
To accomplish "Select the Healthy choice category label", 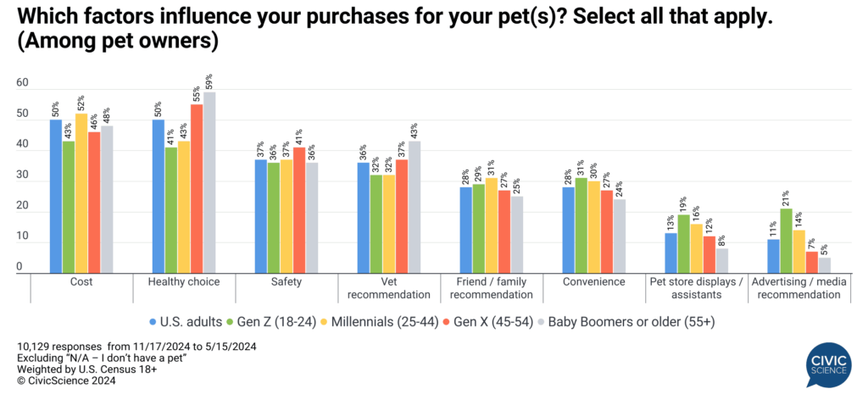I will [184, 282].
